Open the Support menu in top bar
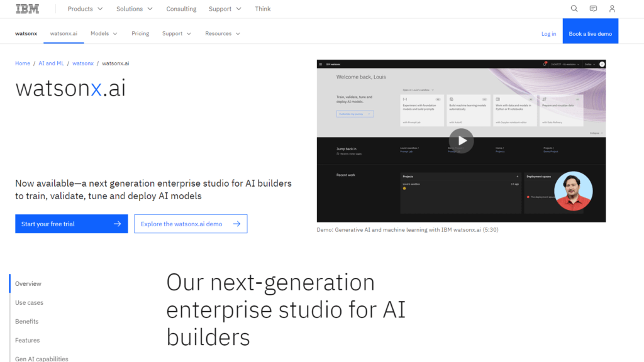Viewport: 644px width, 362px height. click(225, 9)
